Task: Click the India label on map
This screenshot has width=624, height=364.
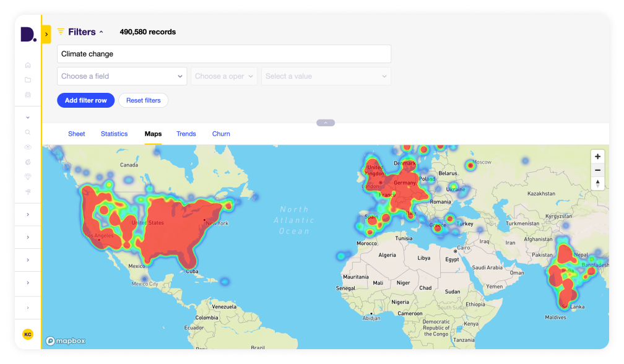Action: coord(568,271)
